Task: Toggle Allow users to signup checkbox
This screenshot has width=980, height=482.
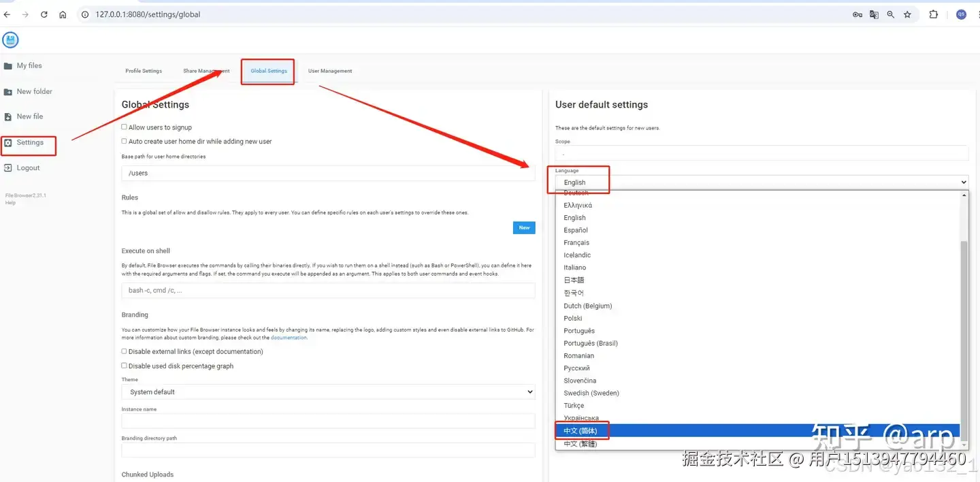Action: click(x=125, y=127)
